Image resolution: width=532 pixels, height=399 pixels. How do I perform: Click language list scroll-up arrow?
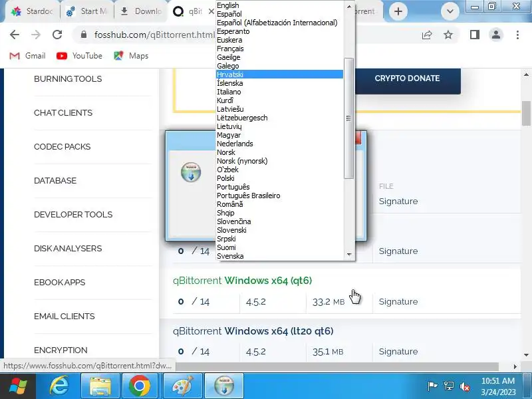(348, 6)
